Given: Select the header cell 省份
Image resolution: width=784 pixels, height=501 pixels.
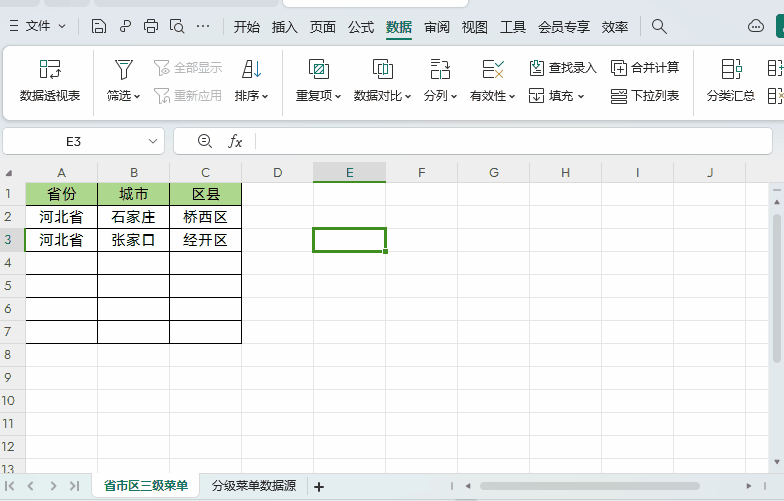Looking at the screenshot, I should point(62,194).
